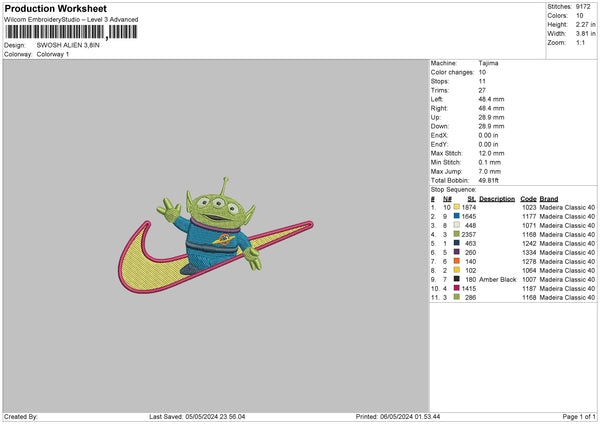The image size is (600, 424).
Task: Click the Stops value 11
Action: (482, 81)
